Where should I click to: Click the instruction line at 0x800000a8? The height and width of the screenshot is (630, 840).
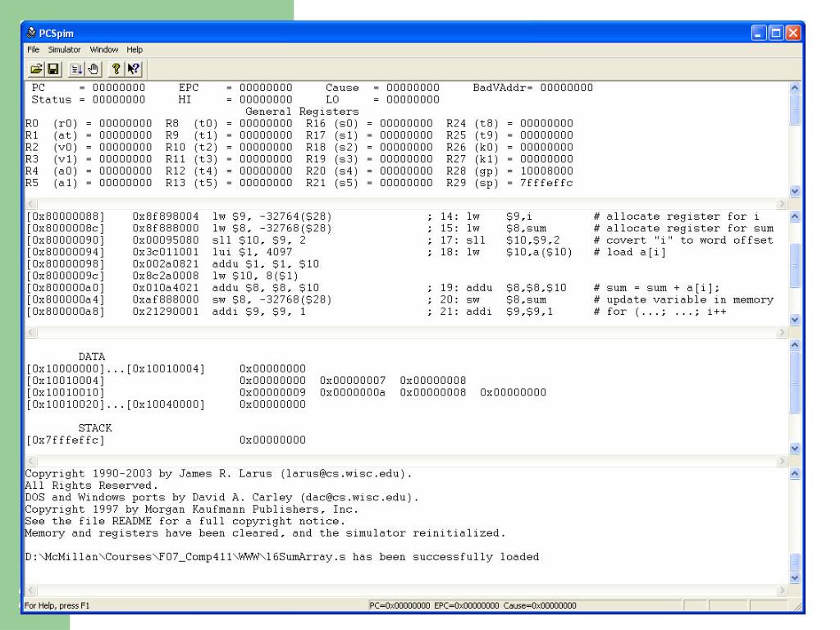pos(377,311)
